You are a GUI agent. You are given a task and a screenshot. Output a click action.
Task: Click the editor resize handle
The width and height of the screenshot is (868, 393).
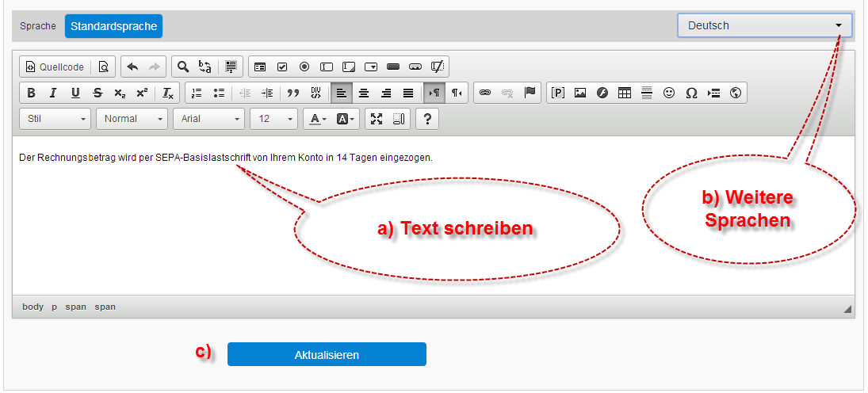(x=847, y=309)
